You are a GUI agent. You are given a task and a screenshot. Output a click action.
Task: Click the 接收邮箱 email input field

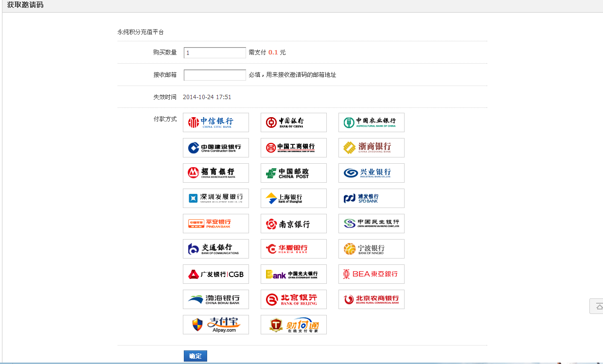[x=214, y=75]
